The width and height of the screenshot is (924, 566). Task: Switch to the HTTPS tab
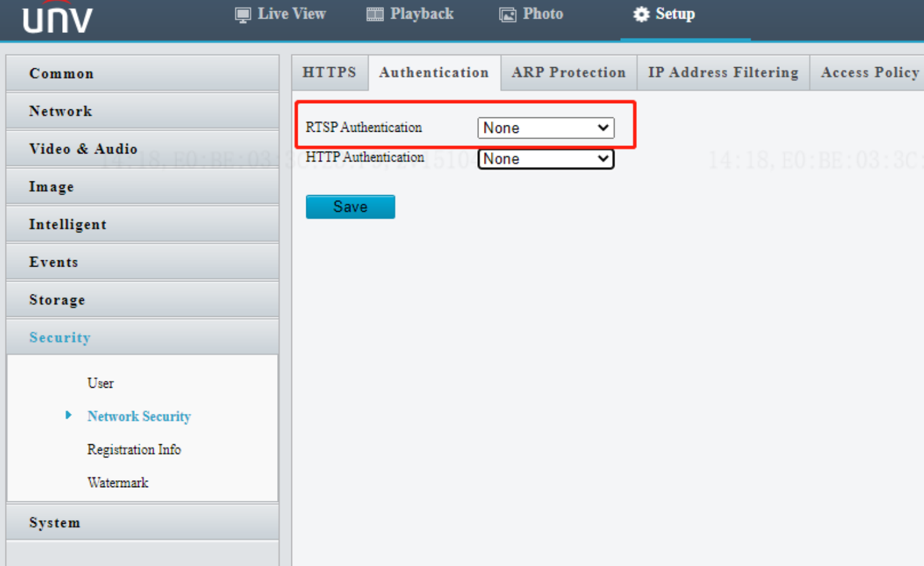click(x=330, y=72)
